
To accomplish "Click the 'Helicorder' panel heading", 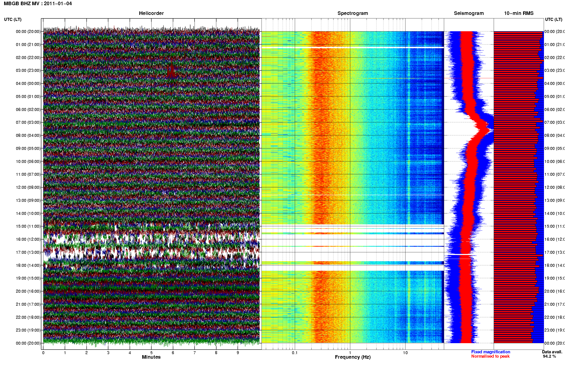I will [151, 13].
